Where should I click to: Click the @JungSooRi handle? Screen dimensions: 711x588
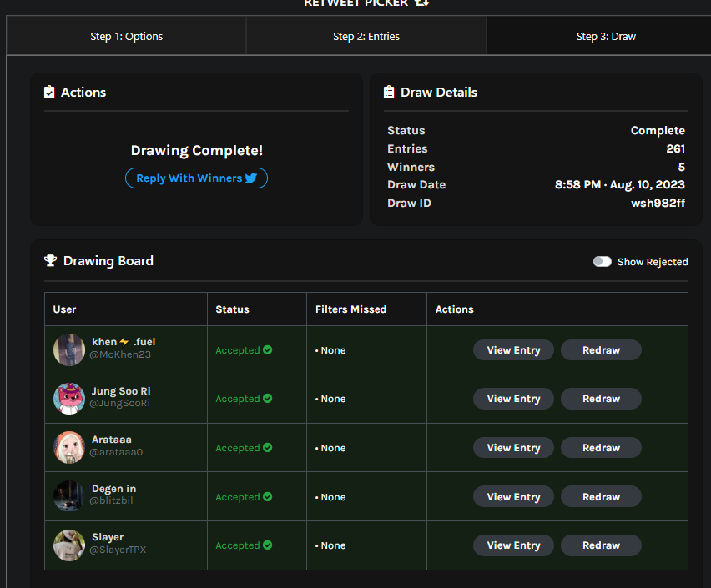[119, 403]
